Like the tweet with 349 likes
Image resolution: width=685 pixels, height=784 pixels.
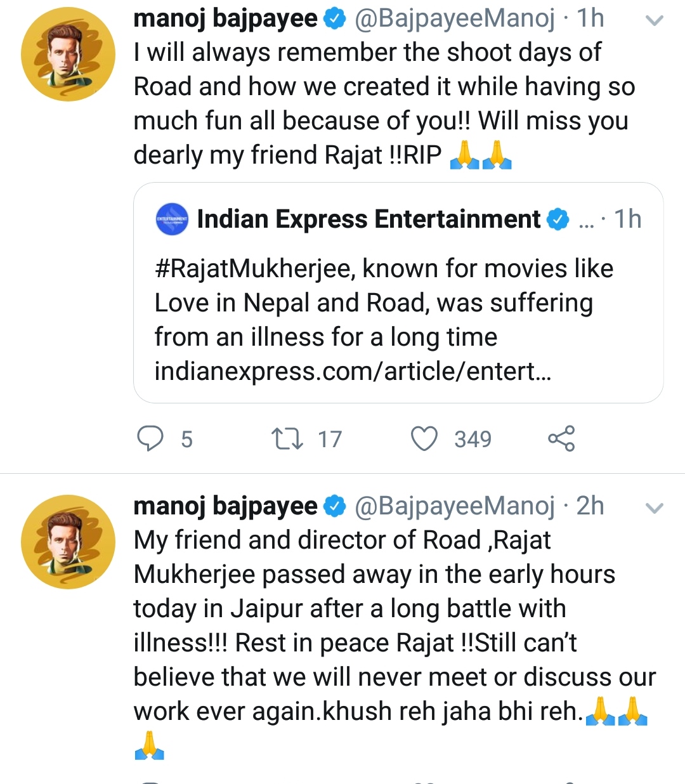point(424,438)
